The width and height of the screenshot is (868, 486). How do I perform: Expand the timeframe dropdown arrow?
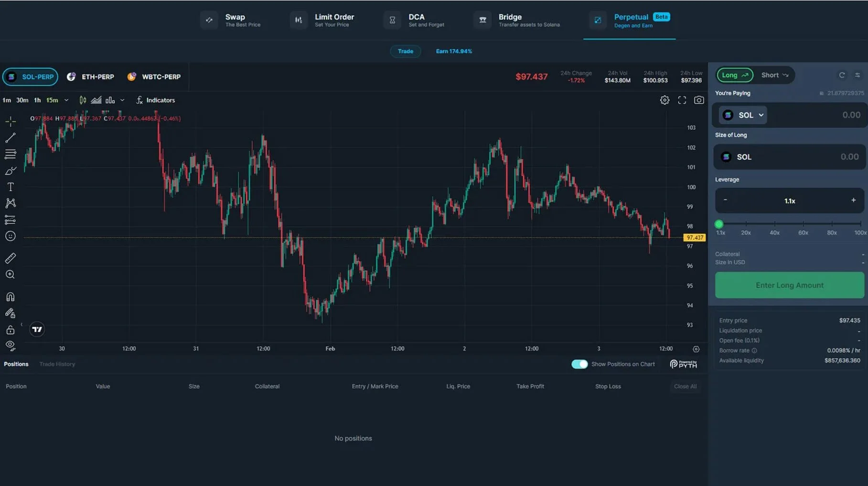66,100
